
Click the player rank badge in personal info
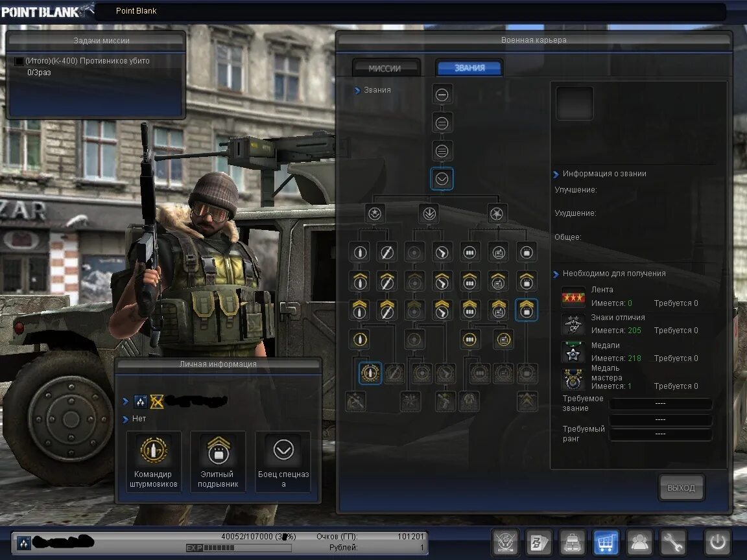coord(140,401)
